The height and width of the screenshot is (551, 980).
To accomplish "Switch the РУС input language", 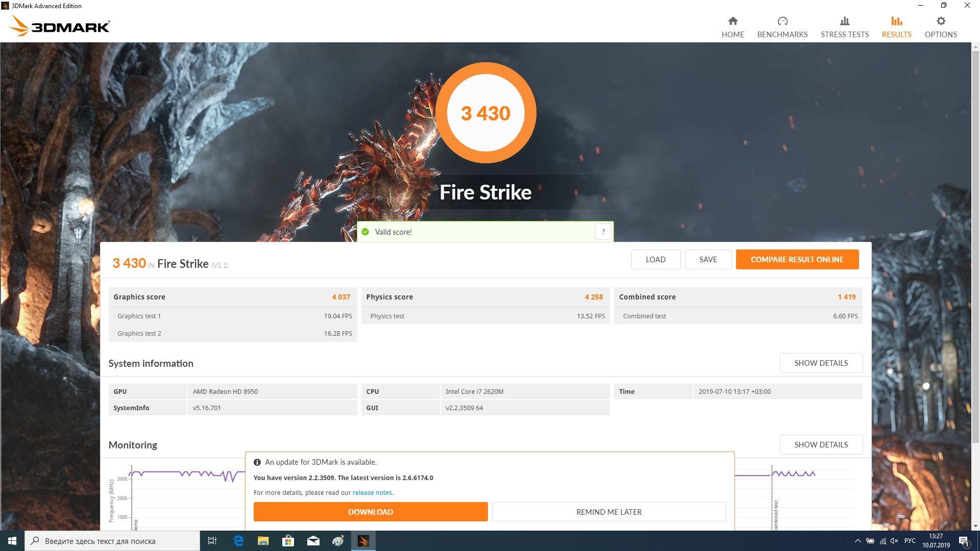I will point(910,541).
